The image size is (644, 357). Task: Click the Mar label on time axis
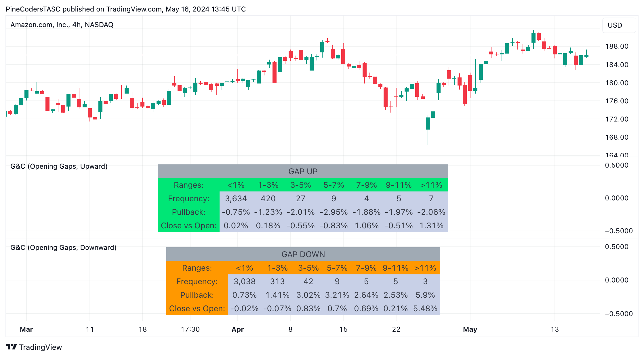pos(26,329)
